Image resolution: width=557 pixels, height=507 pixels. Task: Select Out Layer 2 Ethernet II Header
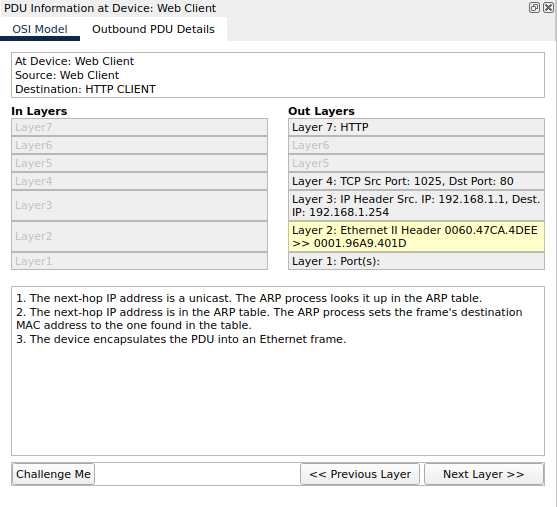click(x=416, y=237)
